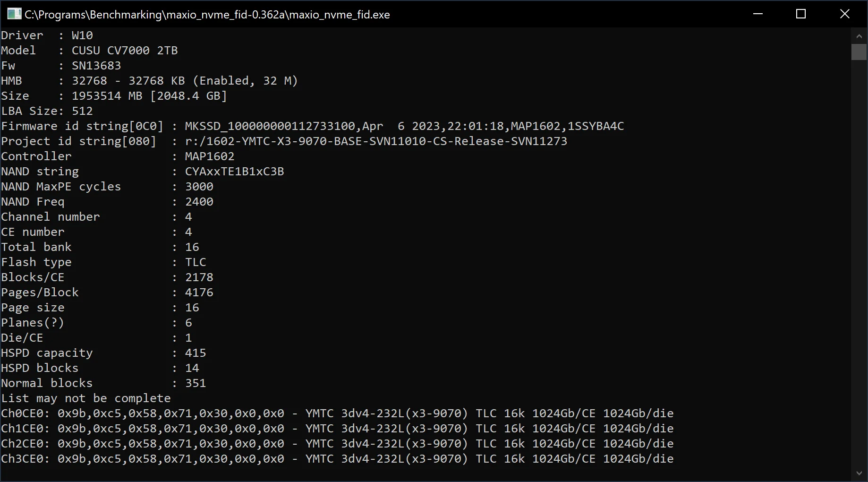This screenshot has width=868, height=482.
Task: Click the 'NAND MaxPE cycles' label
Action: pos(61,187)
